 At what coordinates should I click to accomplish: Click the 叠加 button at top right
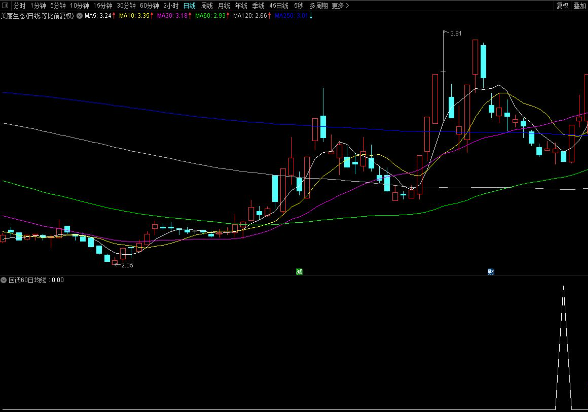coord(580,6)
